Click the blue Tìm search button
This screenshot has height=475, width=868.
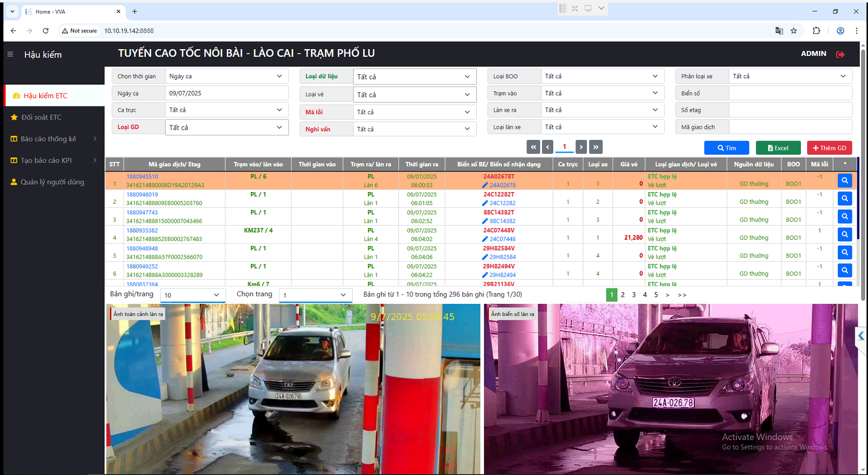point(726,148)
